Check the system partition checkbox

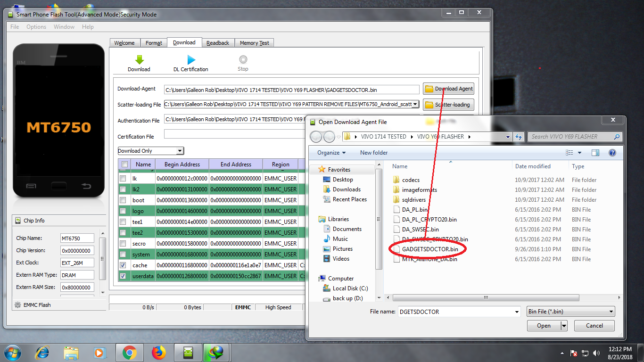(x=123, y=255)
